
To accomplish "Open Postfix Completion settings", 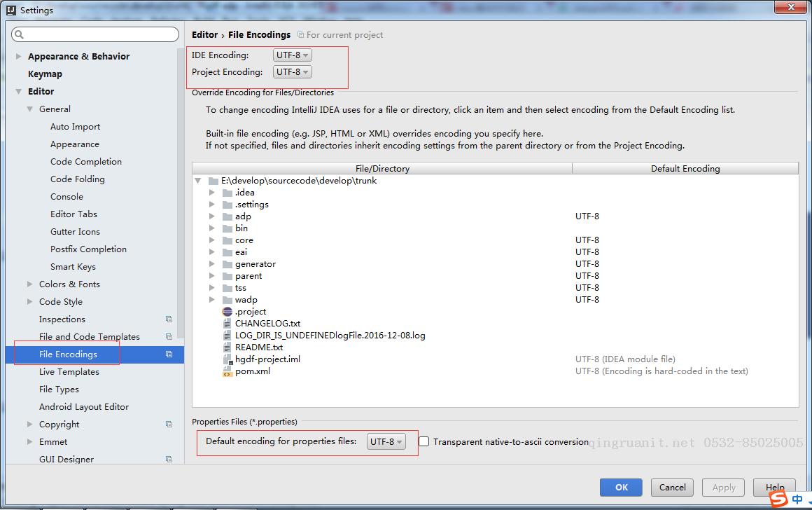I will coord(89,249).
